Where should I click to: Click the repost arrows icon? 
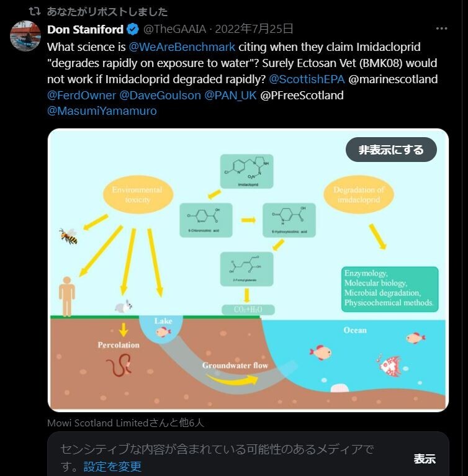[35, 12]
